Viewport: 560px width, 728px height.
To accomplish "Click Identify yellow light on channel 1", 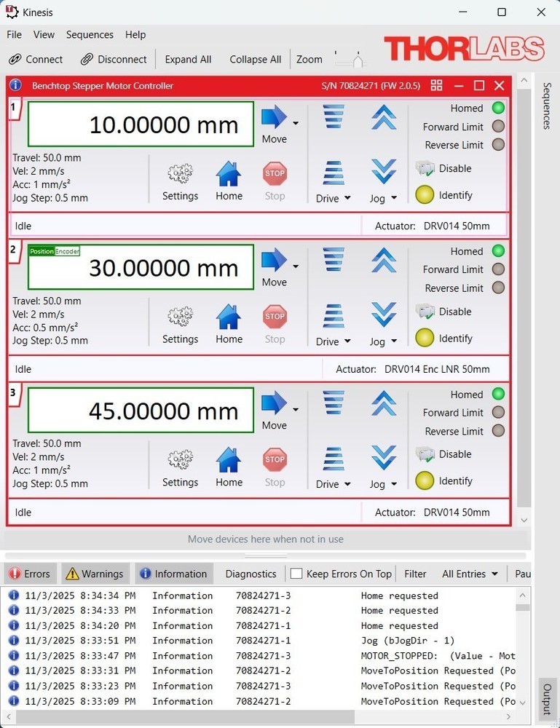I will point(425,195).
